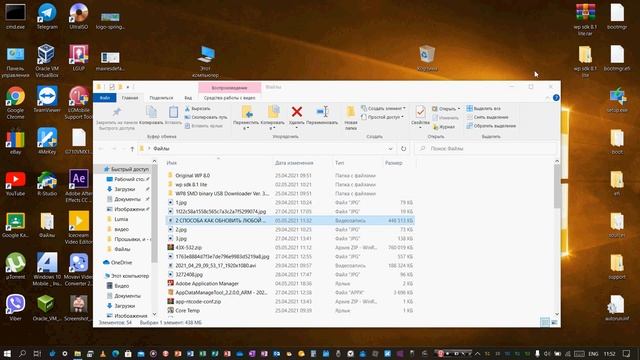Open Lumia in the navigation pane
Image resolution: width=640 pixels, height=360 pixels.
[121, 219]
